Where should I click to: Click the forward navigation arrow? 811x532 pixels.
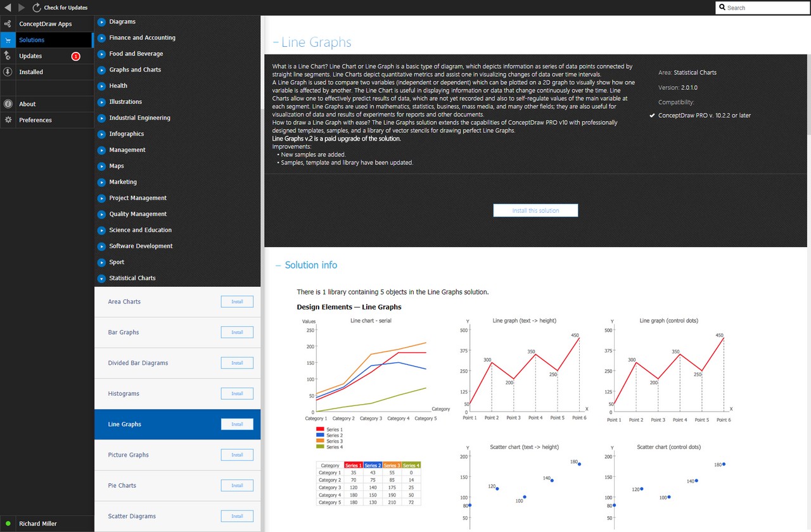pos(22,8)
